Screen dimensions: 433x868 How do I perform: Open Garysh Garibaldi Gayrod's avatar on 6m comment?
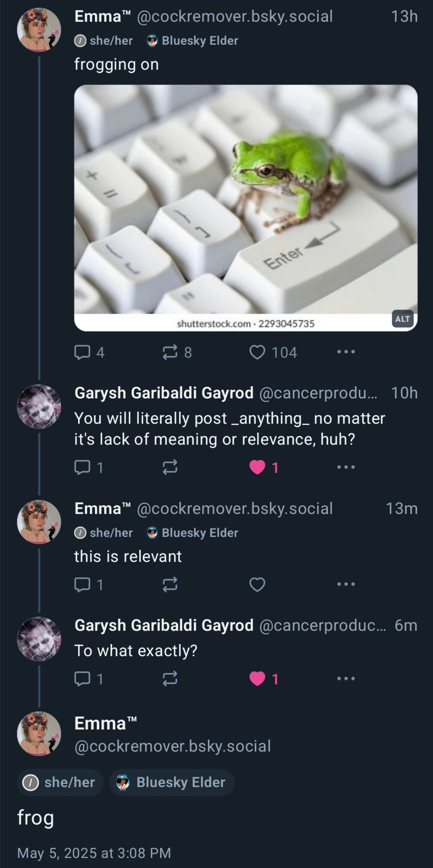(x=39, y=639)
